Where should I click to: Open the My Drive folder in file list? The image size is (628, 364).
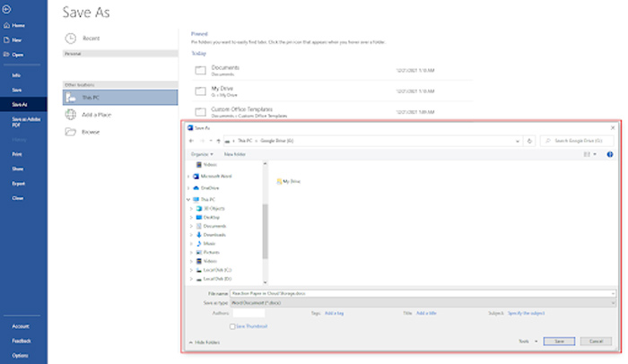288,181
